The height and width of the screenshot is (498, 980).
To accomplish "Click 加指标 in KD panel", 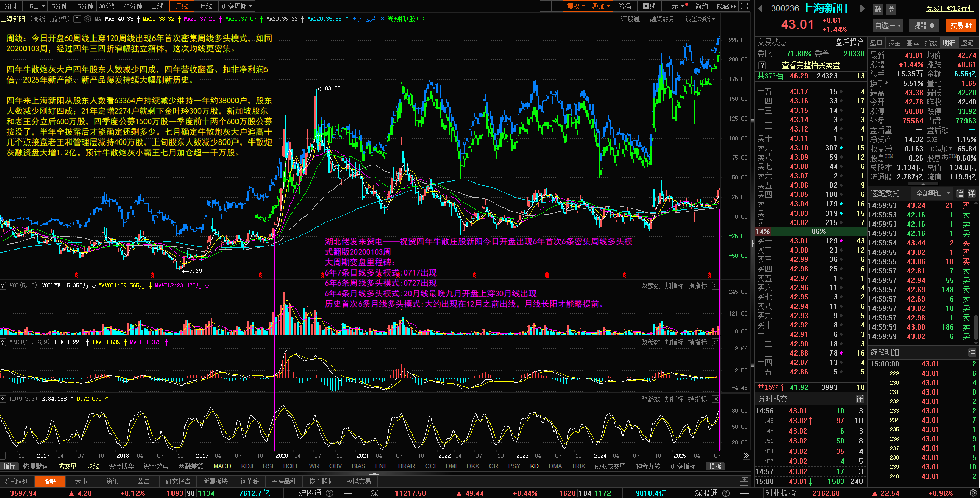I will 674,399.
